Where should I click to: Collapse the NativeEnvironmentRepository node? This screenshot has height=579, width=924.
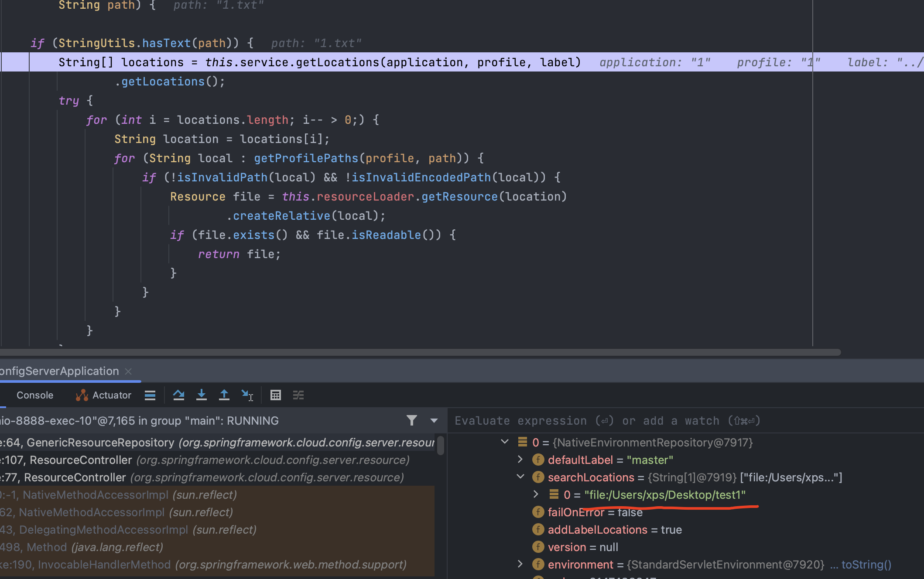click(505, 442)
